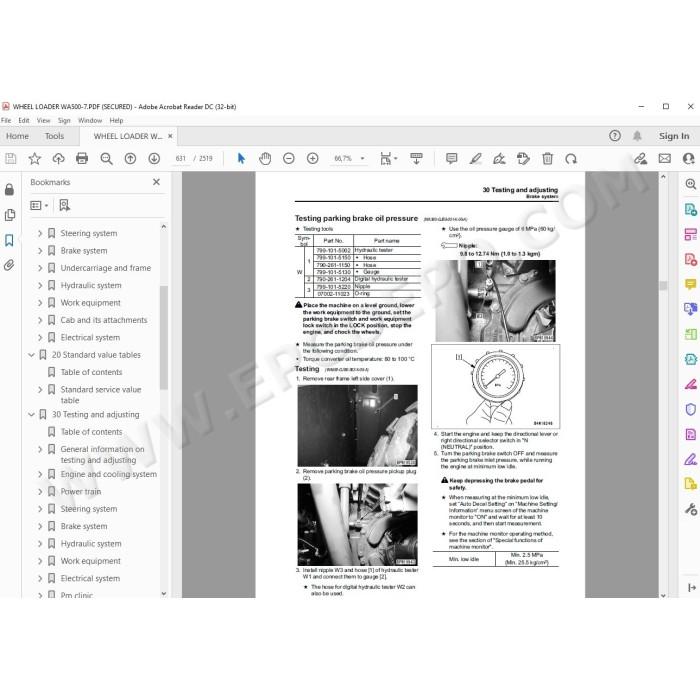
Task: Open the Export PDF tool in right pane
Action: (x=690, y=209)
